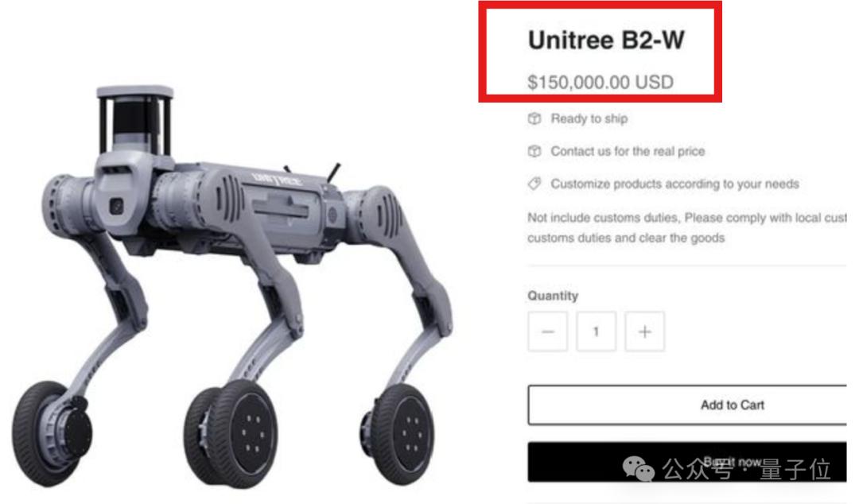Click the $150,000.00 USD price
Image resolution: width=859 pixels, height=504 pixels.
[x=601, y=82]
